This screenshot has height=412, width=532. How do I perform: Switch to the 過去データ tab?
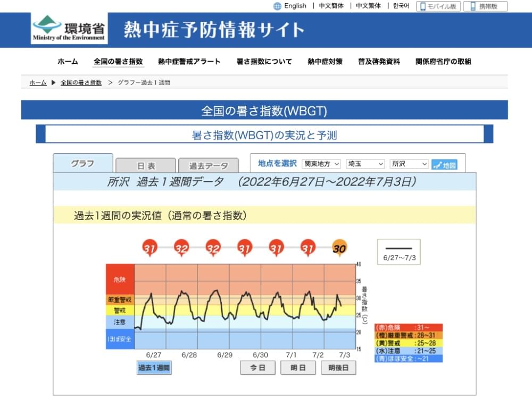click(x=209, y=165)
